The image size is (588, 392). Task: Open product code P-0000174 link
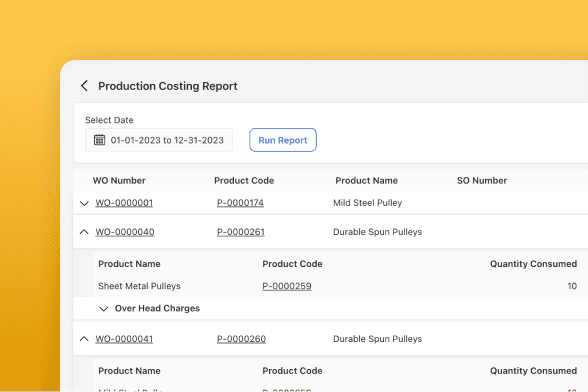(x=240, y=203)
